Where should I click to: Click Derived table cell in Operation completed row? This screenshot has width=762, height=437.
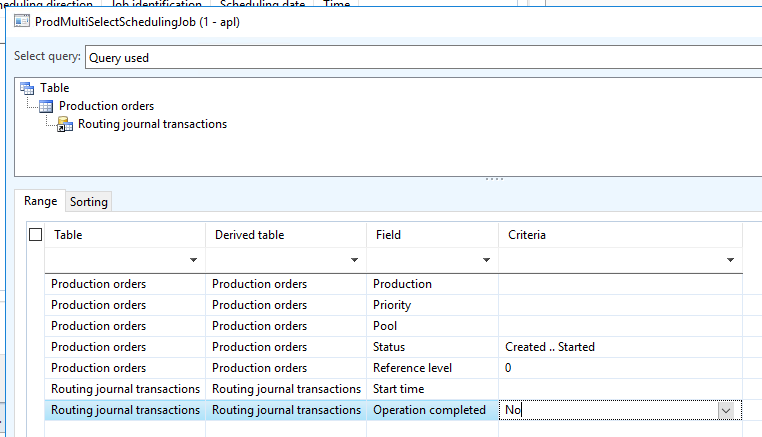[286, 410]
